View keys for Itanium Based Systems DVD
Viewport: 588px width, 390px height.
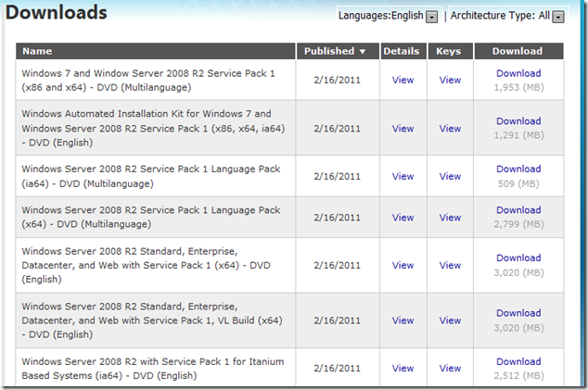coord(451,369)
